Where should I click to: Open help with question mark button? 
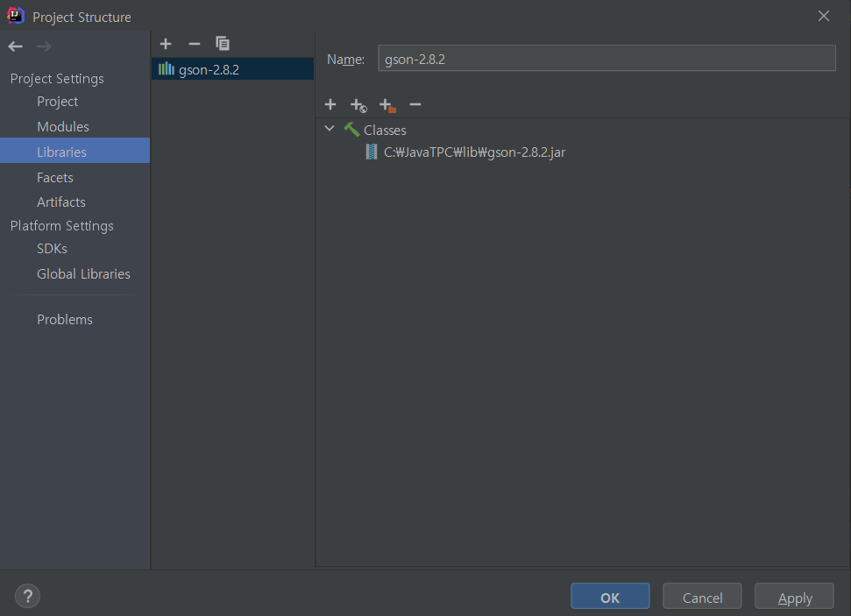(x=28, y=596)
